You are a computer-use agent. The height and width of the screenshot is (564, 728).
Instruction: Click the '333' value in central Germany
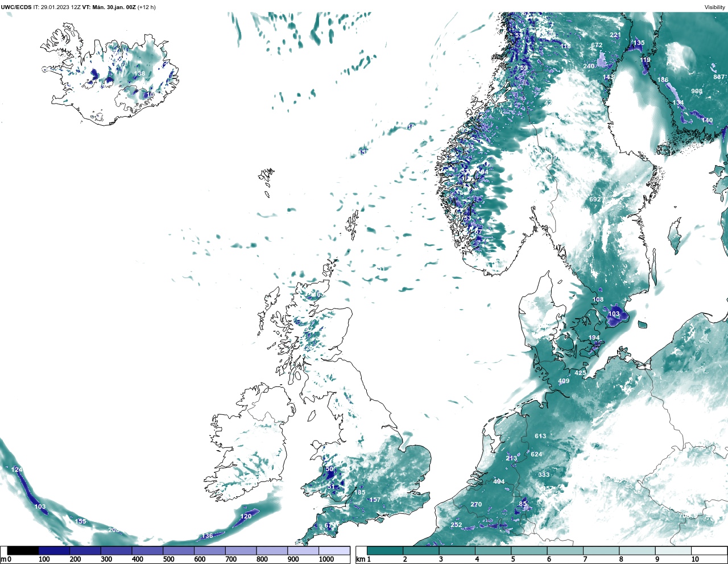[x=544, y=475]
